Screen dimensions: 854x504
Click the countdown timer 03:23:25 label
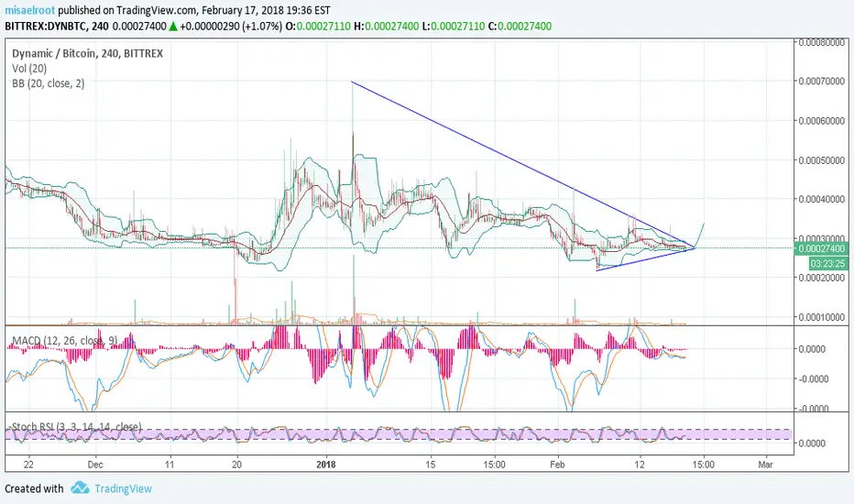[827, 264]
